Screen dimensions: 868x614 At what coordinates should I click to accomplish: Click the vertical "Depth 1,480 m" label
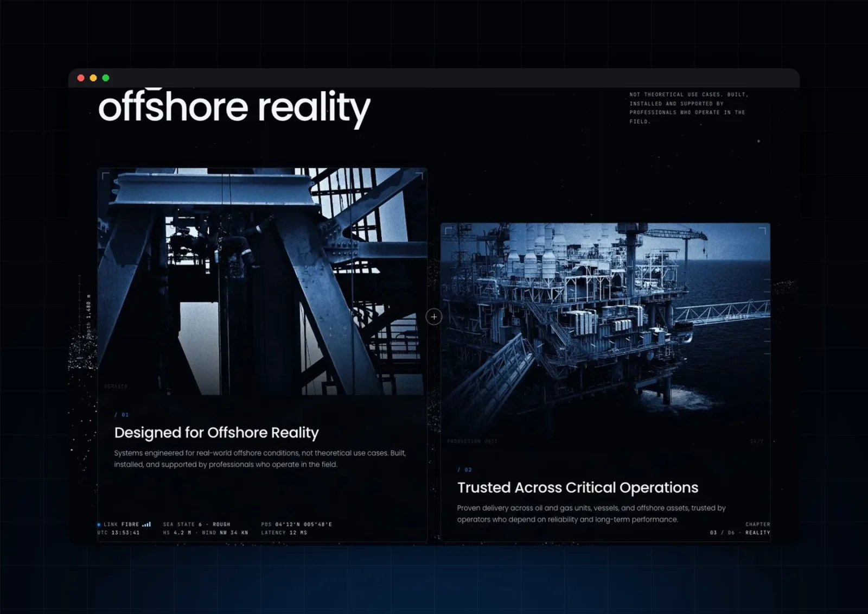coord(88,317)
